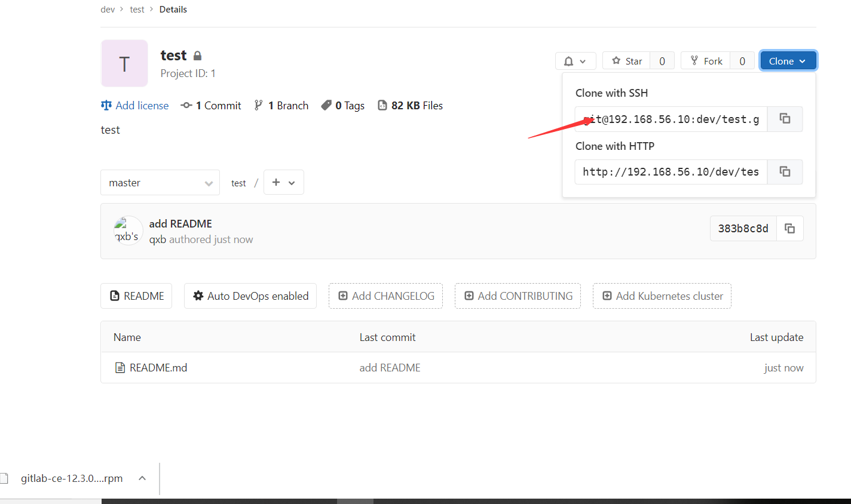View the 0 Tags link
This screenshot has height=504, width=851.
coord(342,106)
